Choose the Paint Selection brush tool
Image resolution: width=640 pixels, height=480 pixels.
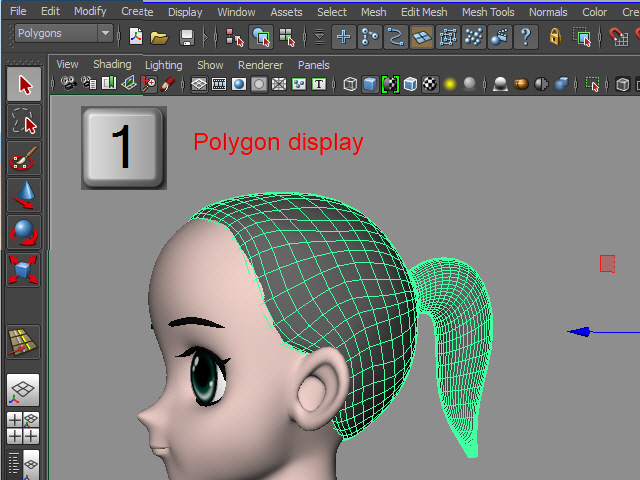[x=24, y=158]
